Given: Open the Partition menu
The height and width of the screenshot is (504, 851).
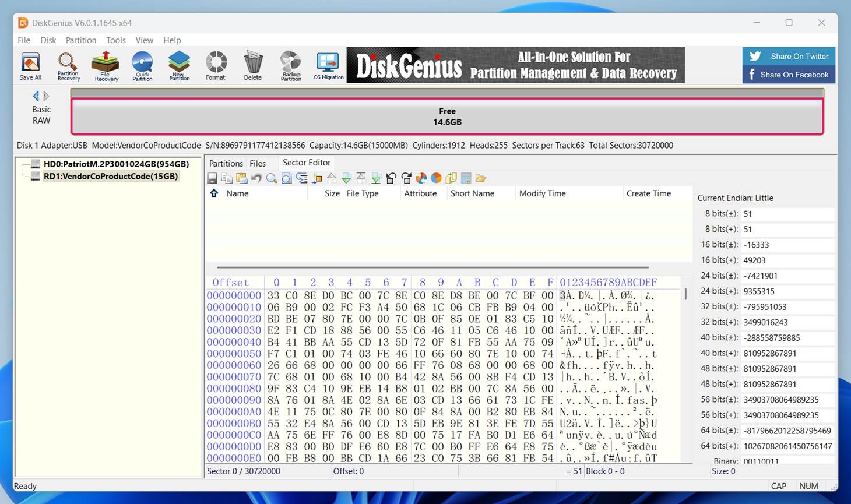Looking at the screenshot, I should point(81,40).
